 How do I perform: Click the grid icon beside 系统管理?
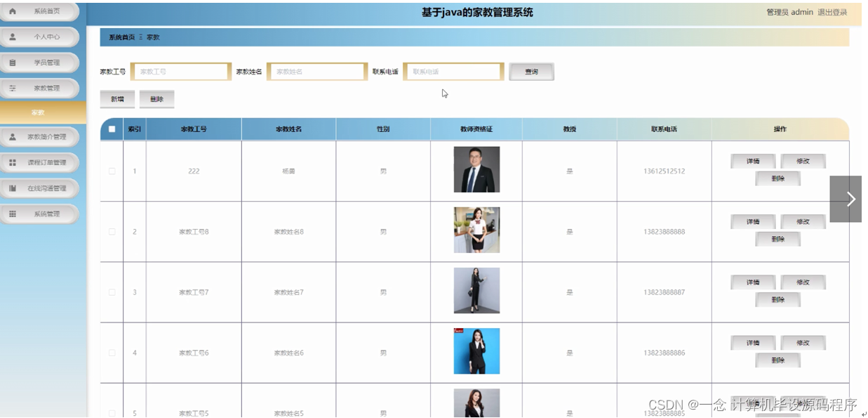coord(13,214)
